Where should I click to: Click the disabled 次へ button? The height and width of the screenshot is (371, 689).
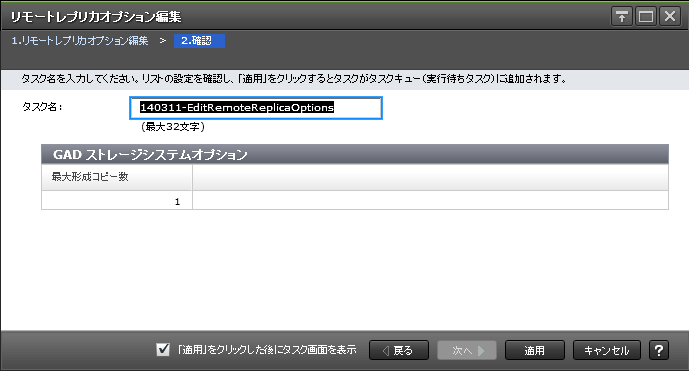click(467, 350)
